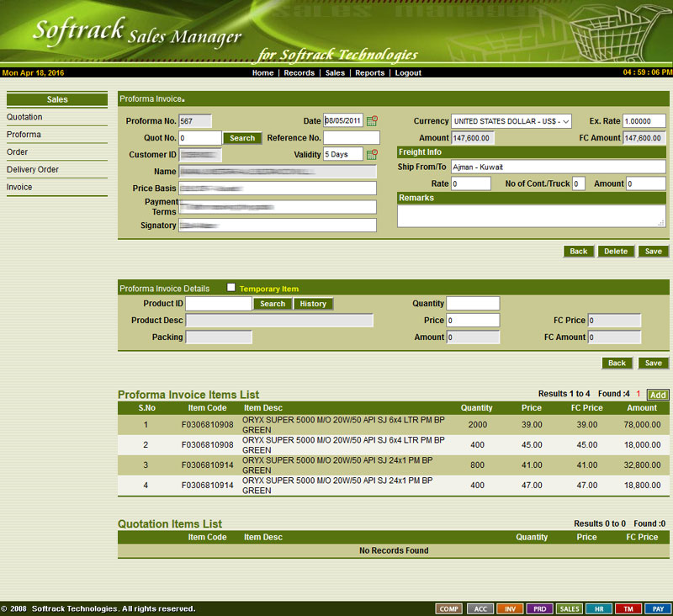Go to the PRD module badge
The image size is (673, 616).
(x=539, y=608)
